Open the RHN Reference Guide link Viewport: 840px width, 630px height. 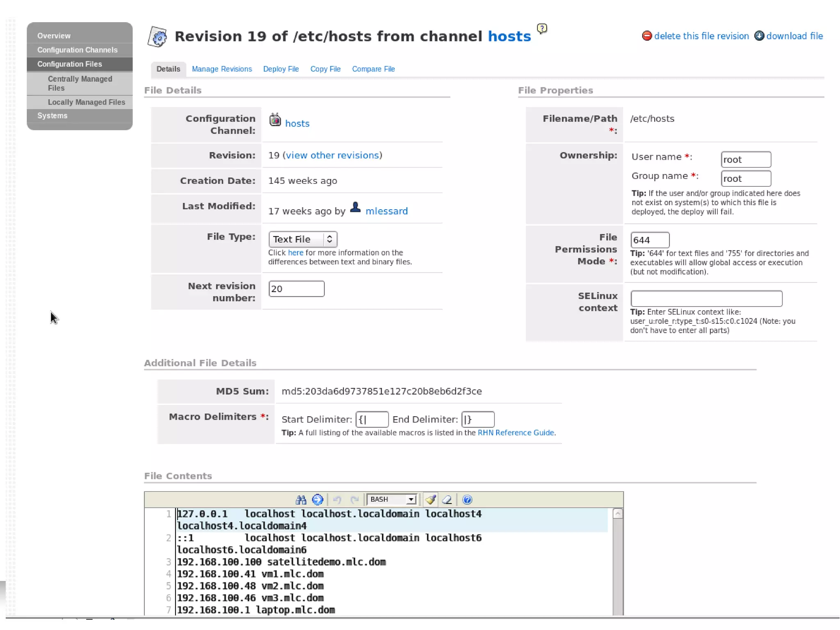(516, 433)
